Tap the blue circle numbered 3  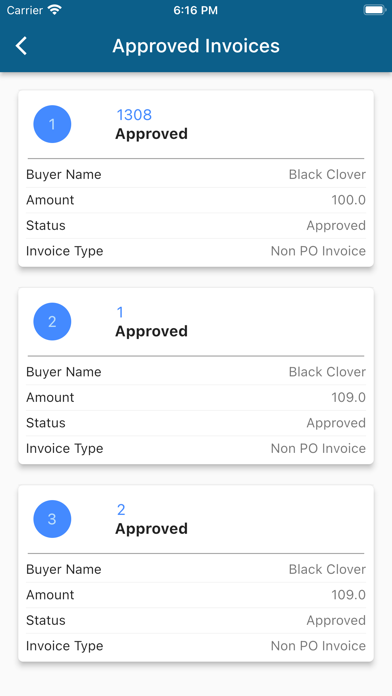[x=52, y=519]
